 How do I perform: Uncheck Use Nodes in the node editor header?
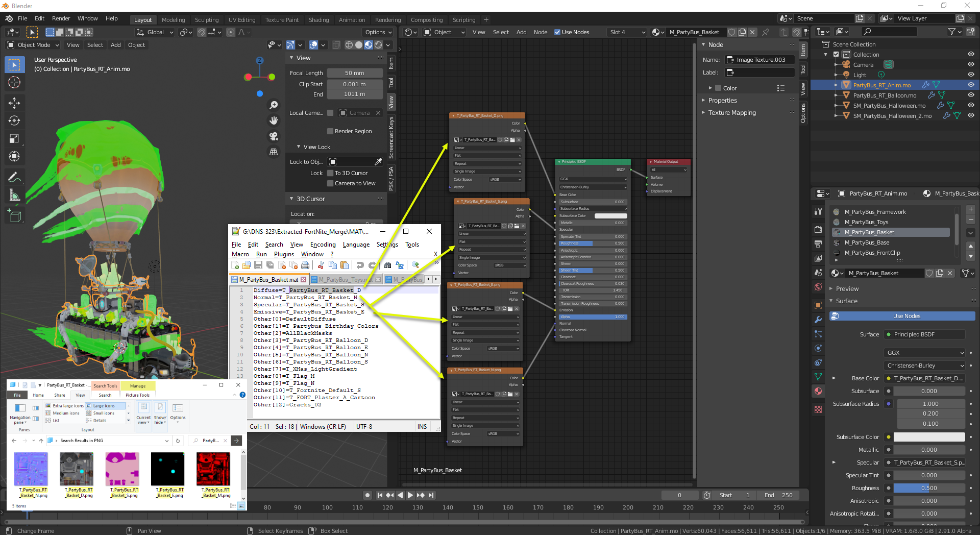(557, 32)
